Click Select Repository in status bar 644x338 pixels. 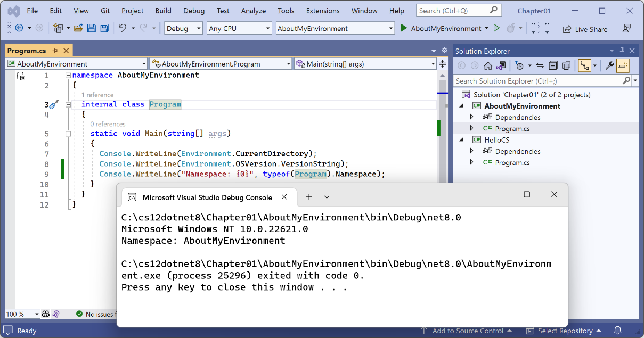click(x=564, y=331)
